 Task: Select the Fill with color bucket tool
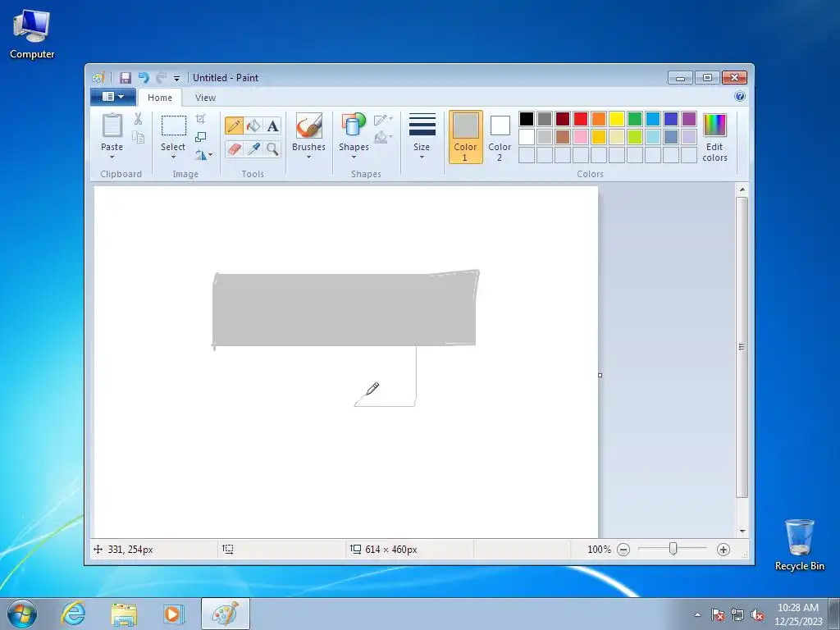[253, 126]
